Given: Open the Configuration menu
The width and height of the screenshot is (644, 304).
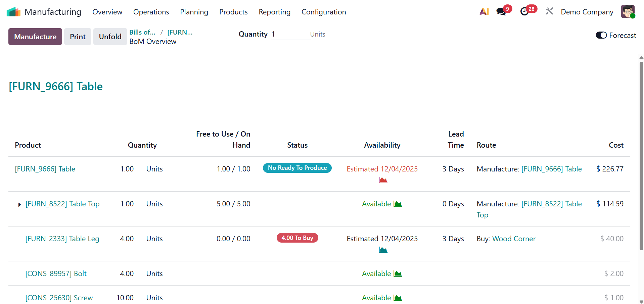Looking at the screenshot, I should [x=324, y=12].
